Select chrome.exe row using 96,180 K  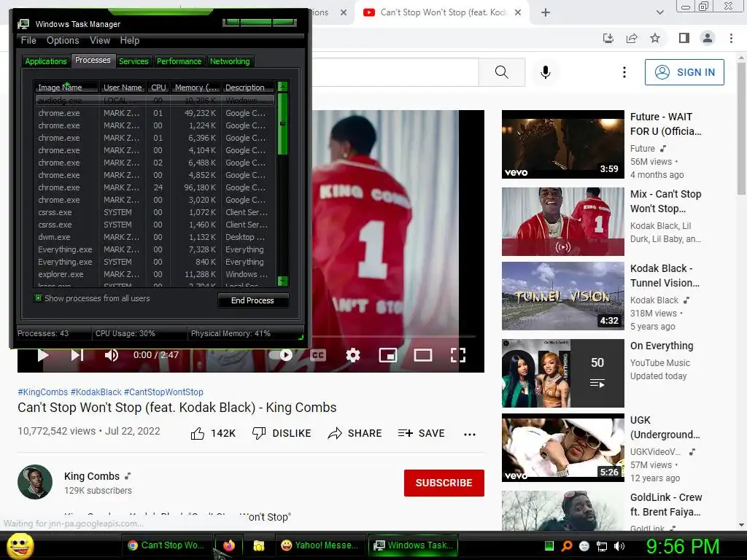click(x=155, y=187)
